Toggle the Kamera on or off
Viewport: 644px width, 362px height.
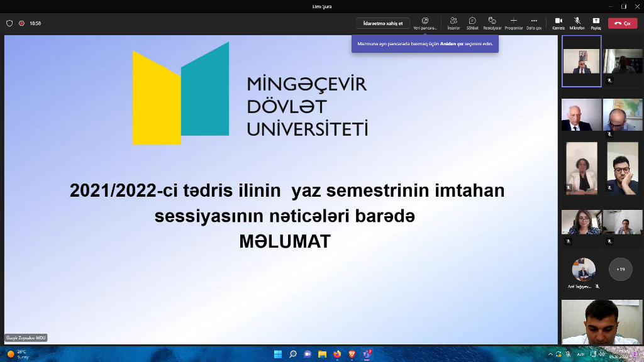(558, 21)
